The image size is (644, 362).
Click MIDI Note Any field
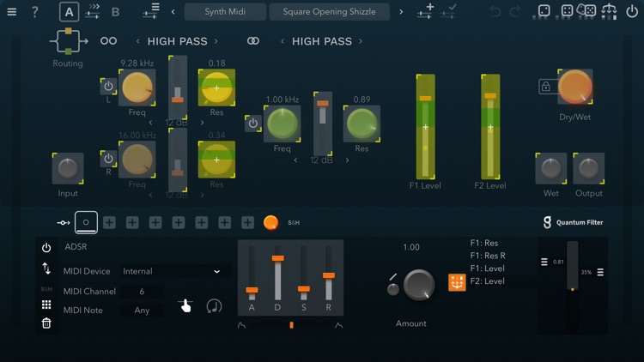click(x=142, y=311)
